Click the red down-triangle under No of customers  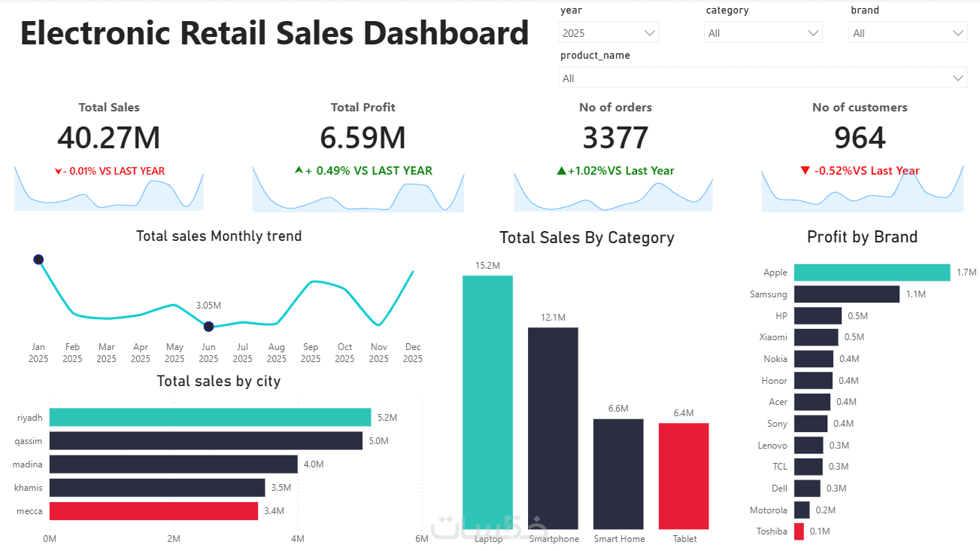806,170
